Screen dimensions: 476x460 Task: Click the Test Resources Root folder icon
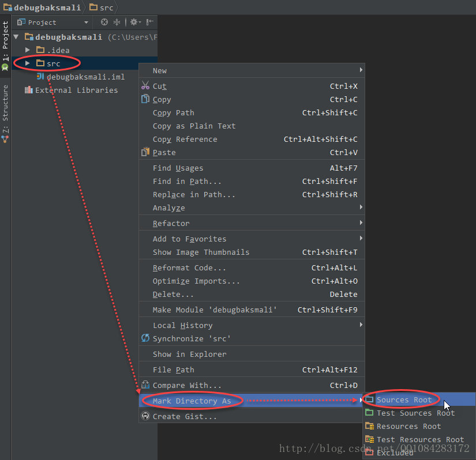pyautogui.click(x=369, y=439)
